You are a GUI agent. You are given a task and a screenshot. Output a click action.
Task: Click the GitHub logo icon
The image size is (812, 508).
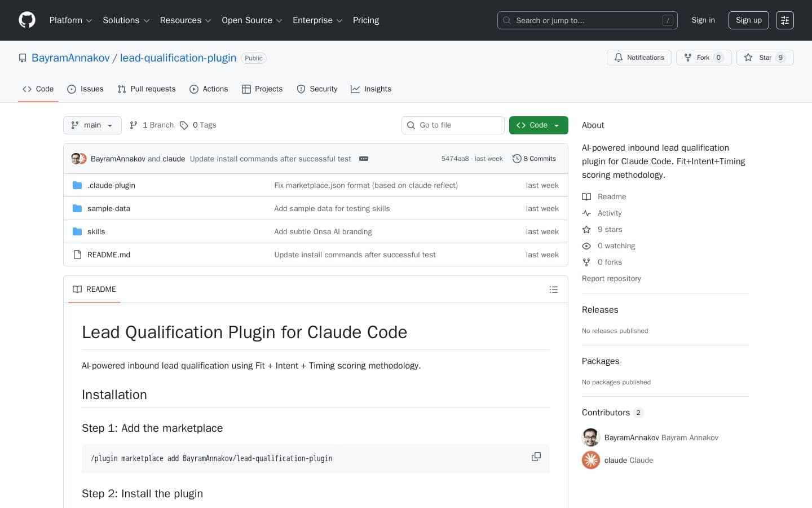pos(27,20)
